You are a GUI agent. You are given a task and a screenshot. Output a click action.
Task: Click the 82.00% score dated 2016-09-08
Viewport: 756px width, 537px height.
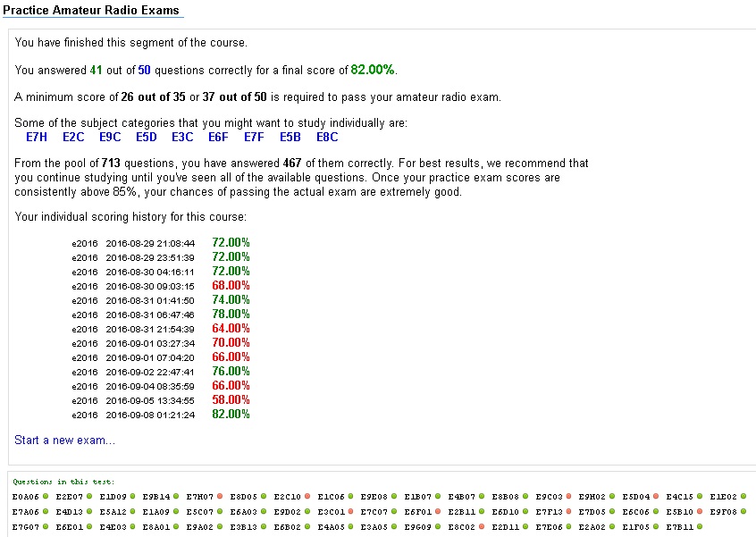coord(231,415)
